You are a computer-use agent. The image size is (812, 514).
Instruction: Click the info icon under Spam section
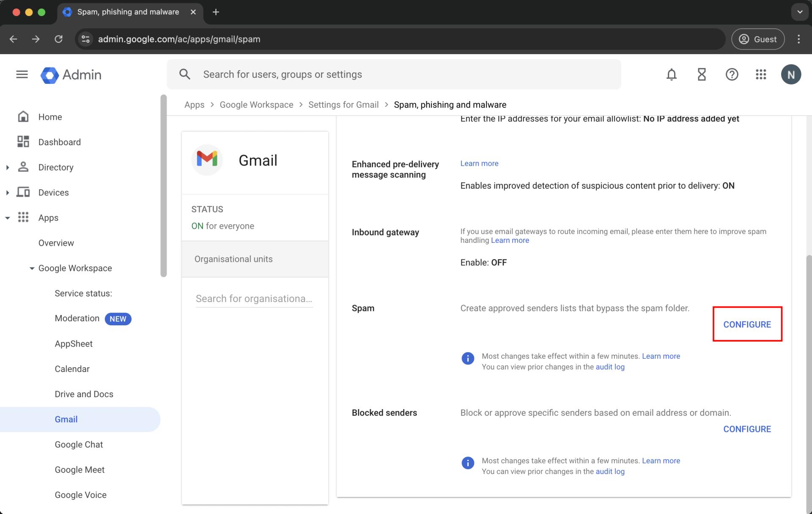click(x=468, y=358)
